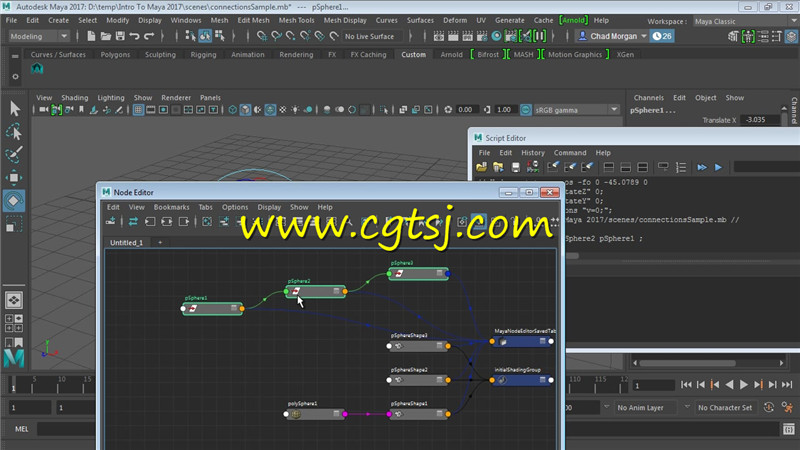Screen dimensions: 800x450
Task: Click Script Editor Load Script folder icon
Action: click(x=481, y=167)
